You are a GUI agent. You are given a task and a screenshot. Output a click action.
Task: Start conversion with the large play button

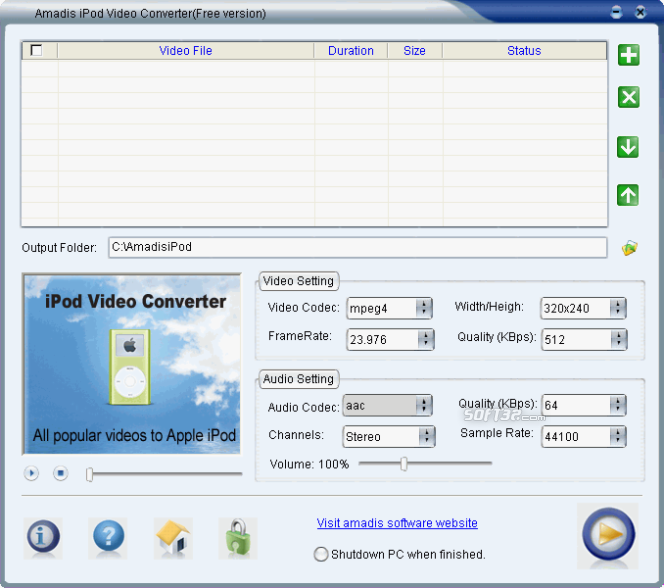pos(608,534)
